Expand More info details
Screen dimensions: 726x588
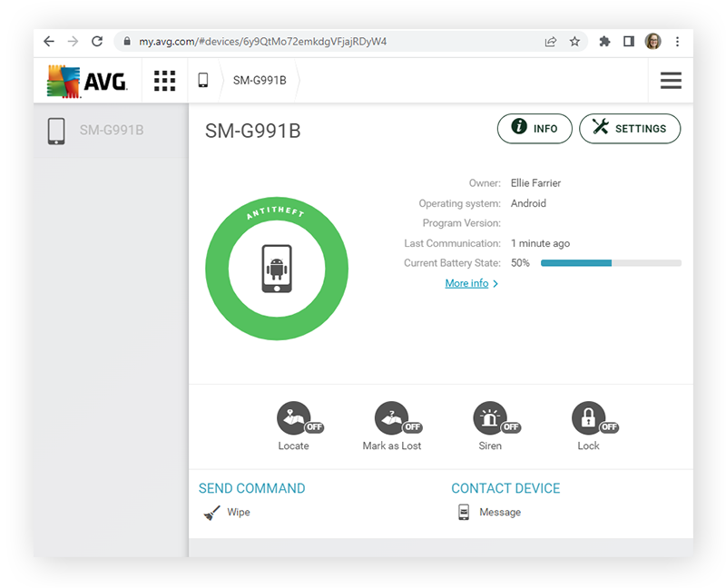(467, 282)
